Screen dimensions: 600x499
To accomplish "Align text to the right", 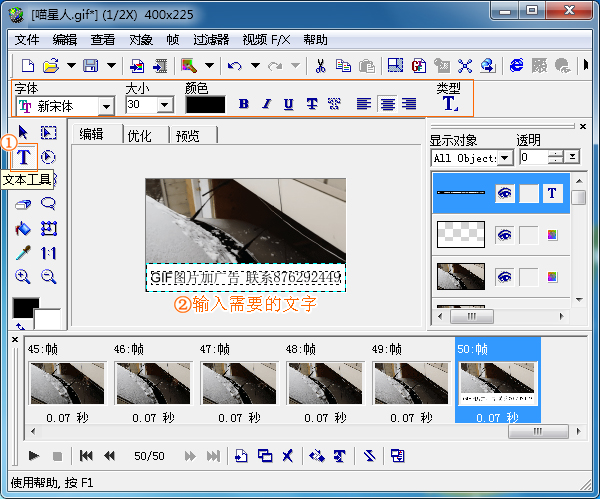I will click(x=409, y=104).
